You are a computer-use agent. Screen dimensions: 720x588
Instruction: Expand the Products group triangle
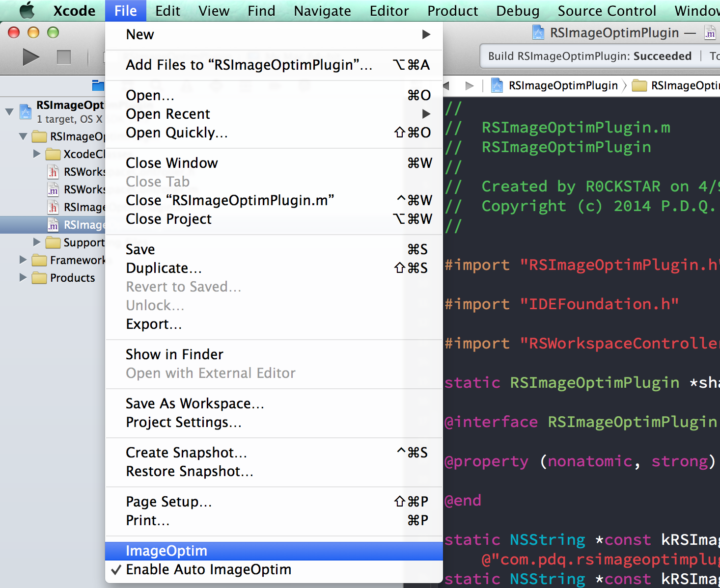point(23,277)
